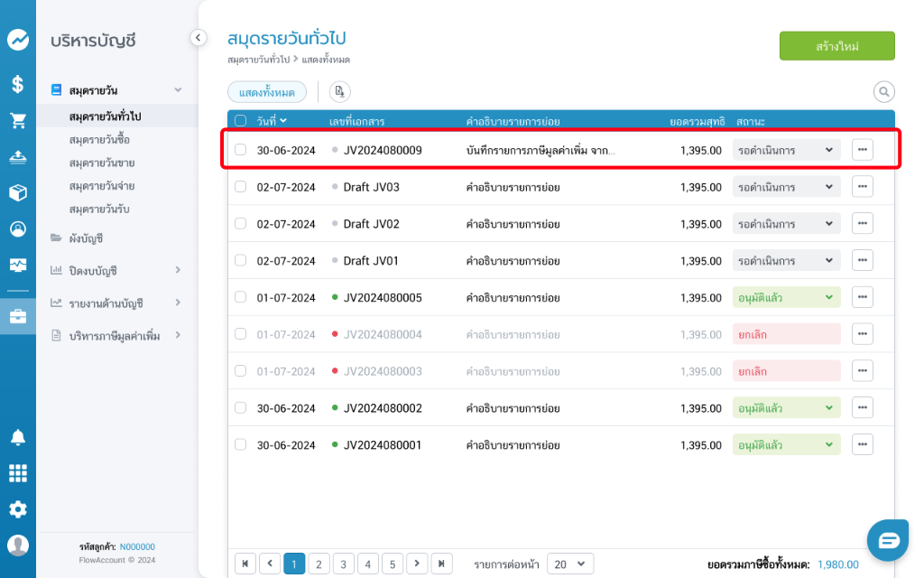Expand the รายงานด้านบัญชี menu section
924x578 pixels.
click(x=117, y=303)
